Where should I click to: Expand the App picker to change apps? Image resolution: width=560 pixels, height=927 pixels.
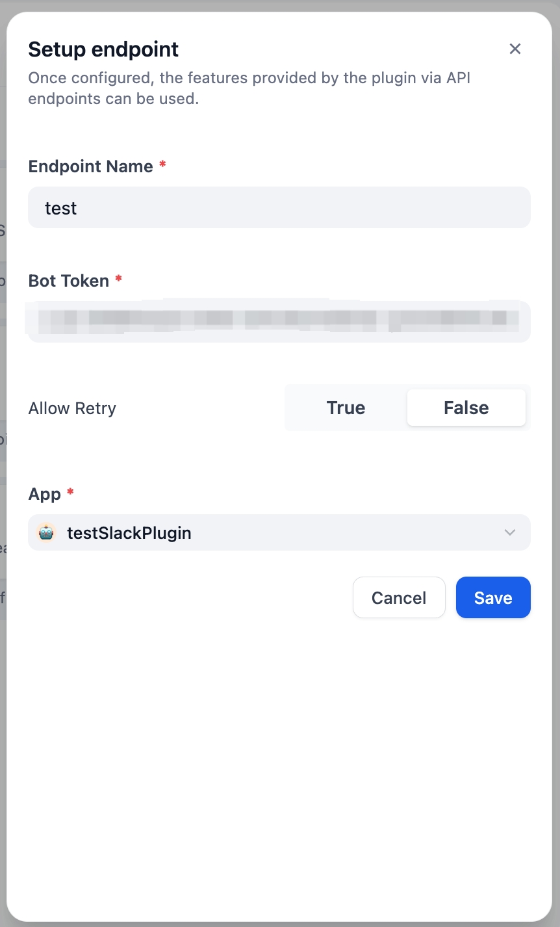[279, 532]
